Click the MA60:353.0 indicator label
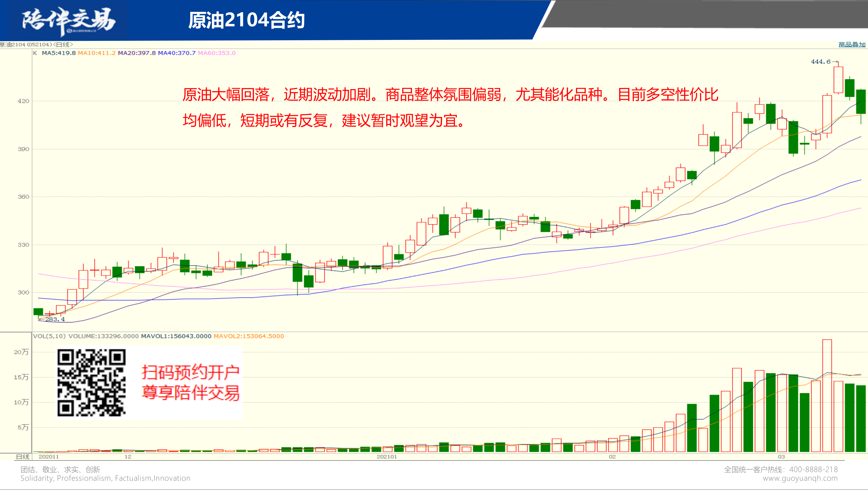This screenshot has width=868, height=490. (x=217, y=53)
